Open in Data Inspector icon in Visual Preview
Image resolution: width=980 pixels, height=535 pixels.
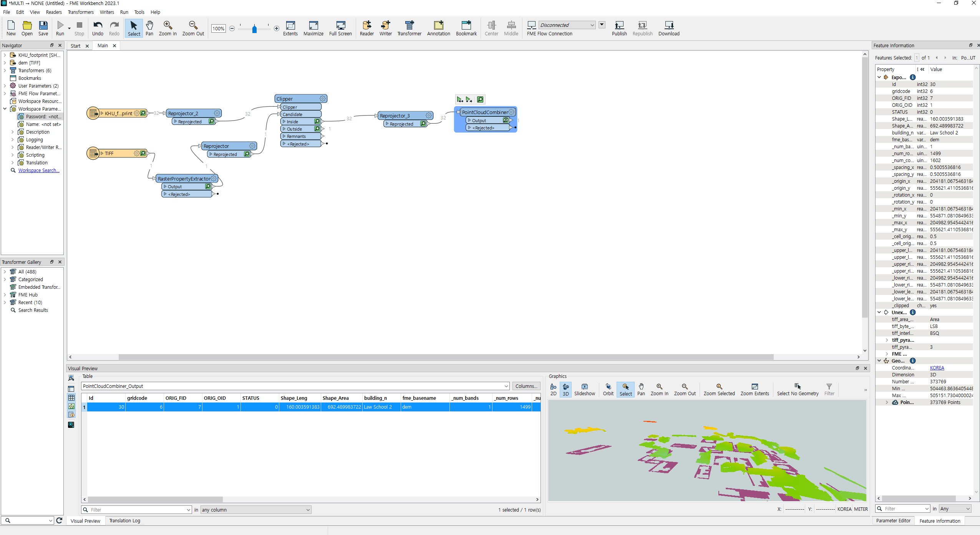[x=71, y=424]
